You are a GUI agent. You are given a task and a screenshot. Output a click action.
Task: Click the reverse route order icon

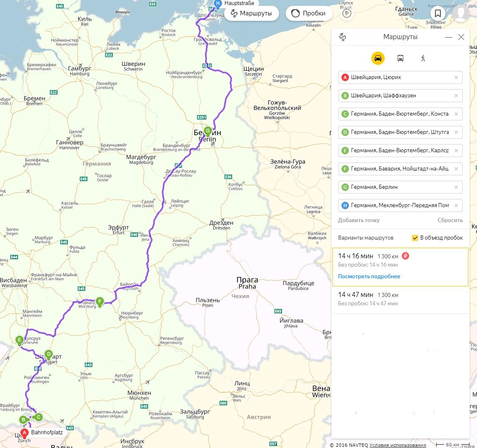(343, 37)
